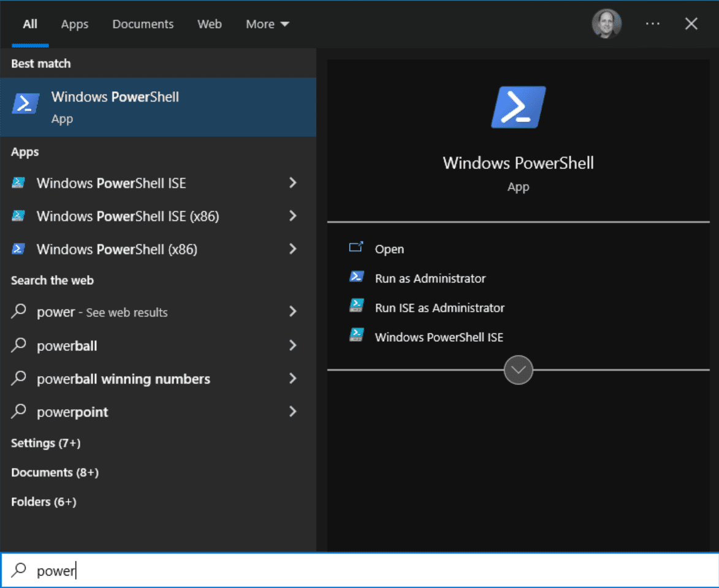The width and height of the screenshot is (719, 588).
Task: Click the Open action icon
Action: point(356,248)
